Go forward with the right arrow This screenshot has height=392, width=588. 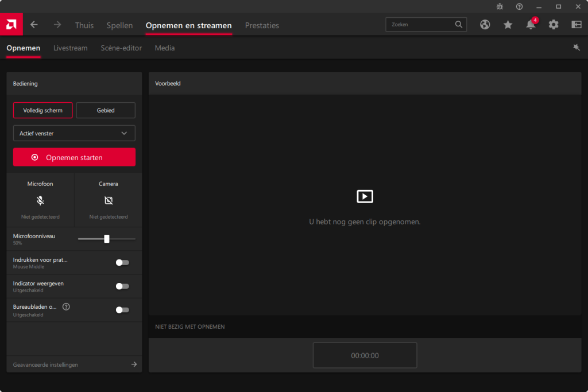[x=57, y=25]
